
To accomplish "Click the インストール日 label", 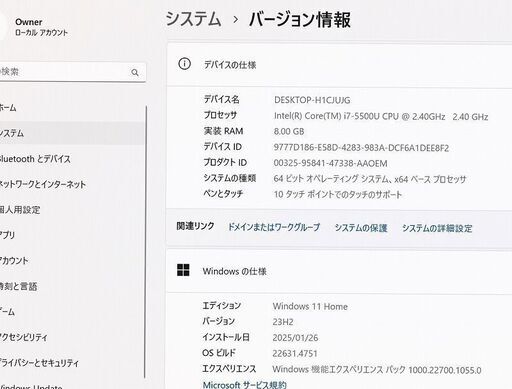I will (226, 337).
